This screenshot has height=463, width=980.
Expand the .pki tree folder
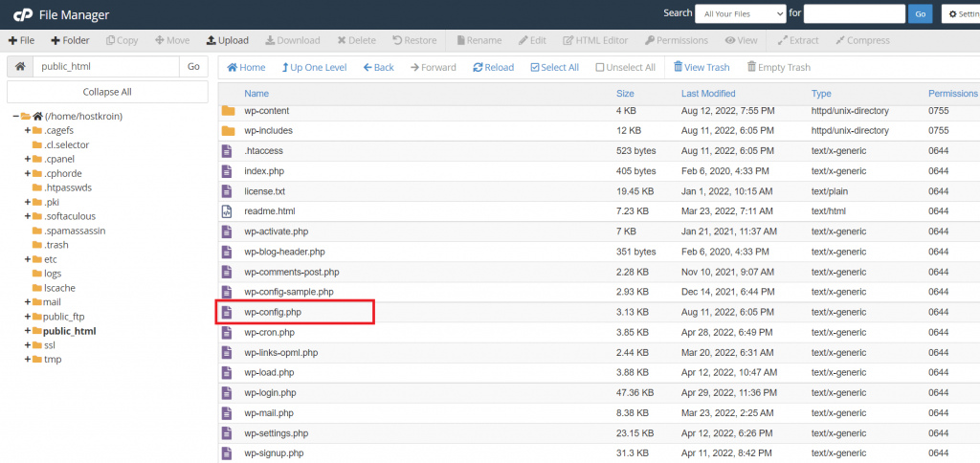(28, 202)
